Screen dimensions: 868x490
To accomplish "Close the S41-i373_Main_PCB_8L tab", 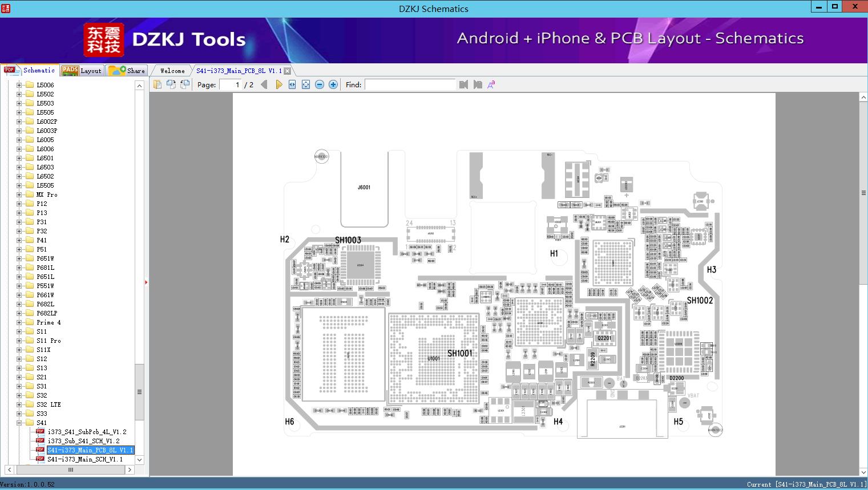I will (288, 71).
